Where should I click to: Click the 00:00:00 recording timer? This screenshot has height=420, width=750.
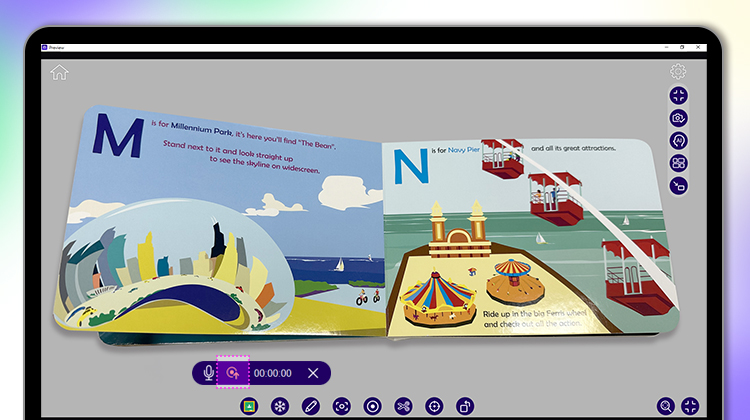point(273,373)
